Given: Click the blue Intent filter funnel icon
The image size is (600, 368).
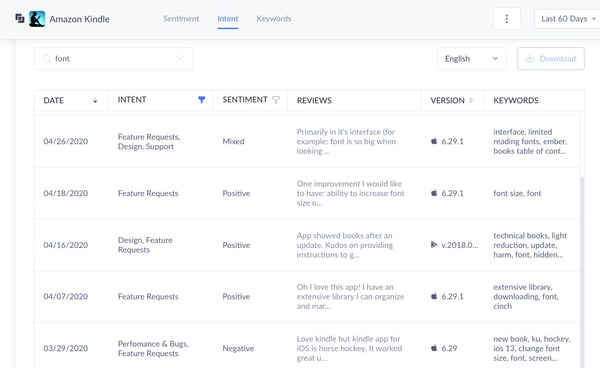Looking at the screenshot, I should pos(202,100).
